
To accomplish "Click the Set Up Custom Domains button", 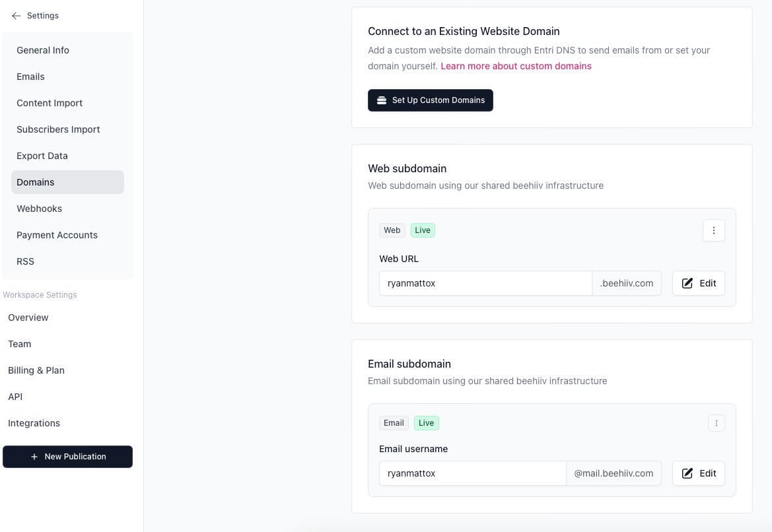I will point(431,100).
